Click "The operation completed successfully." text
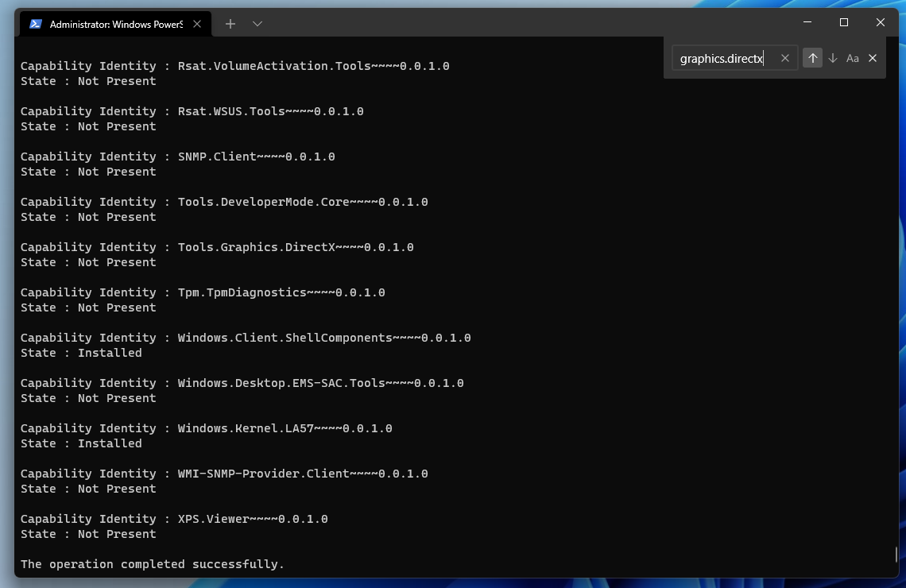Screen dimensions: 906x588 click(153, 564)
